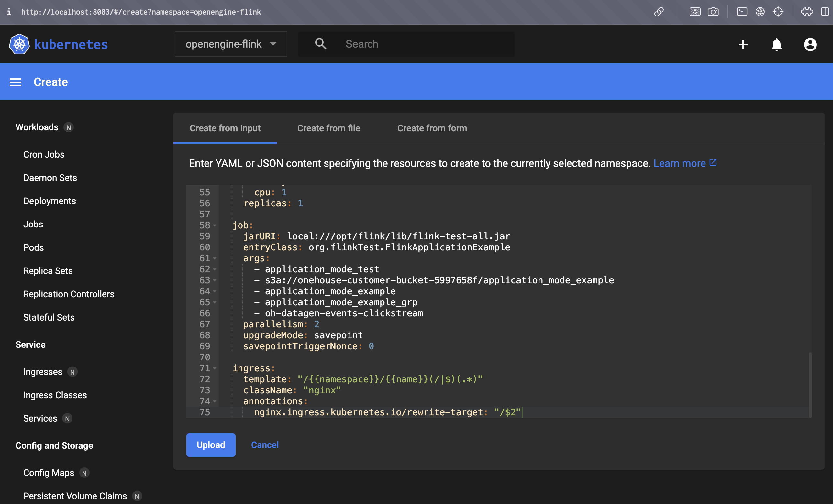Open Ingresses in sidebar

tap(43, 372)
